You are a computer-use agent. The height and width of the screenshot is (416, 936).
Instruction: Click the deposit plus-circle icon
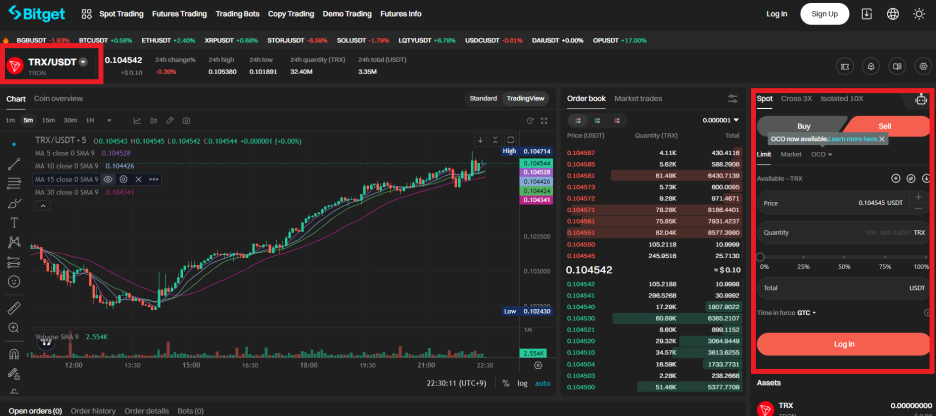coord(895,178)
